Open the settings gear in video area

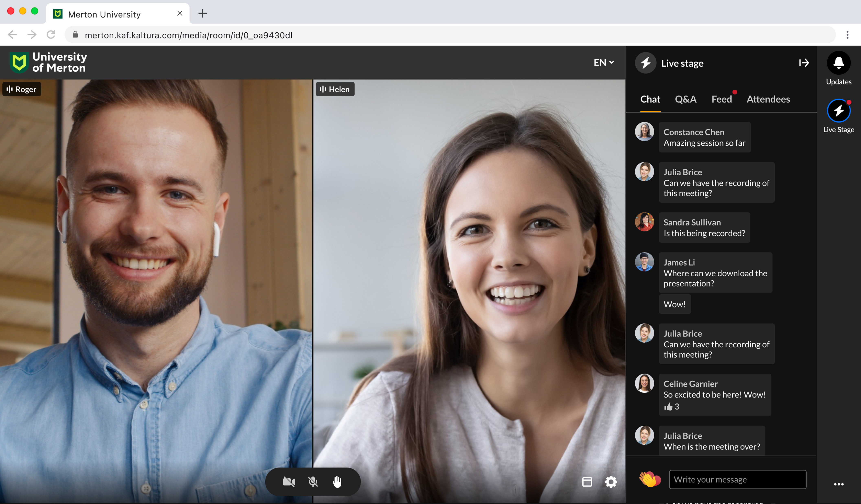click(x=611, y=482)
